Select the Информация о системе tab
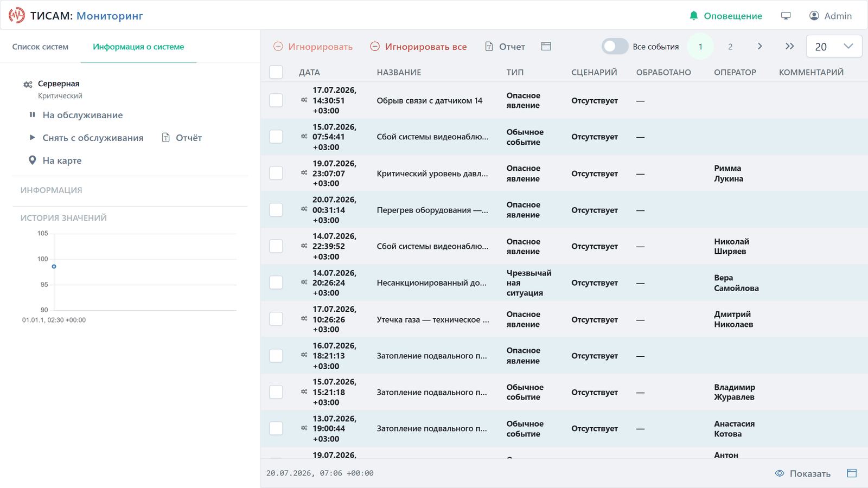Screen dimensions: 868x488 tap(138, 47)
